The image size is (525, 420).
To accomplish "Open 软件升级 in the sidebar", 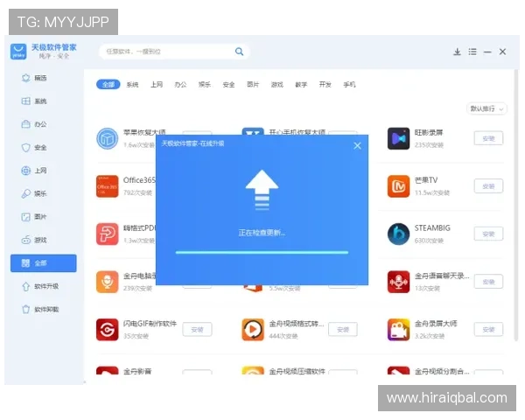I will pyautogui.click(x=40, y=286).
